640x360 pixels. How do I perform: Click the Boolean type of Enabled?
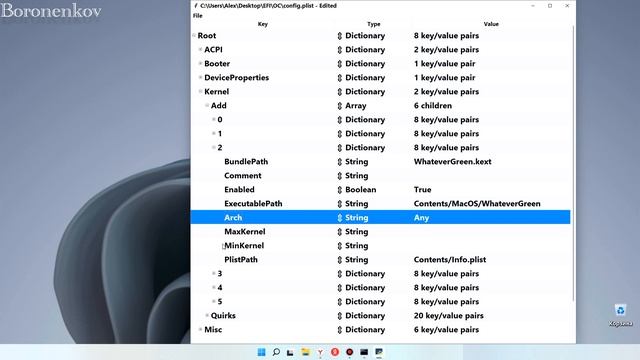360,189
